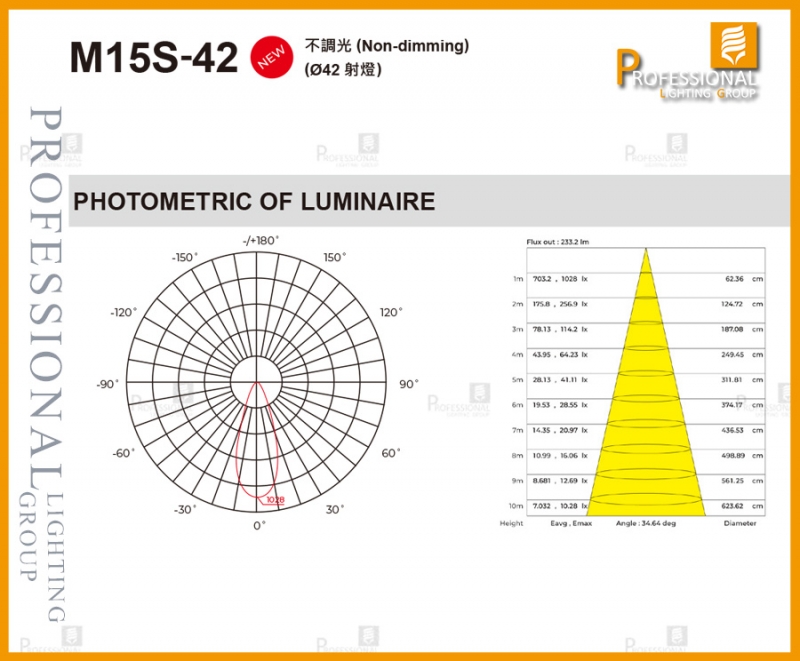The width and height of the screenshot is (800, 661).
Task: Select the -90° label on polar chart
Action: [x=108, y=384]
